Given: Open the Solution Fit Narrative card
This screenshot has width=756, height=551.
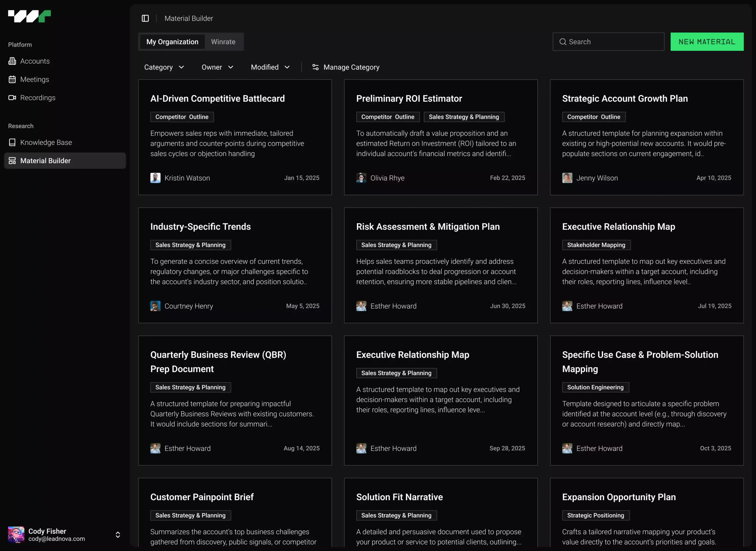Looking at the screenshot, I should point(441,512).
